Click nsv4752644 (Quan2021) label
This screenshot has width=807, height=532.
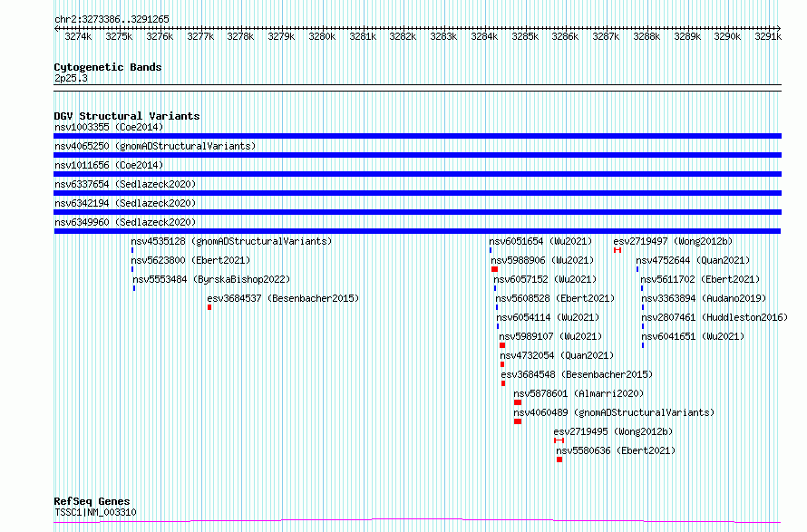point(693,260)
